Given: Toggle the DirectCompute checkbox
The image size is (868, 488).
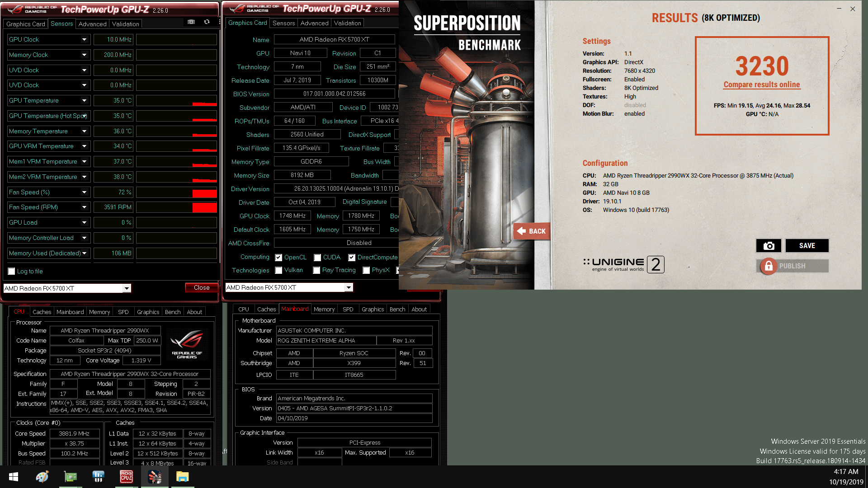Looking at the screenshot, I should [352, 258].
